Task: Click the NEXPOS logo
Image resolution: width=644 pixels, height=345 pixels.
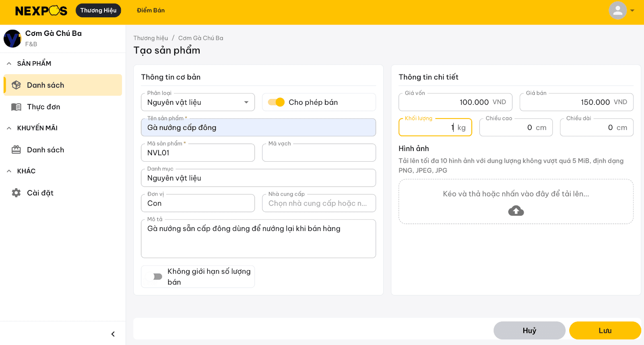Action: pos(41,10)
